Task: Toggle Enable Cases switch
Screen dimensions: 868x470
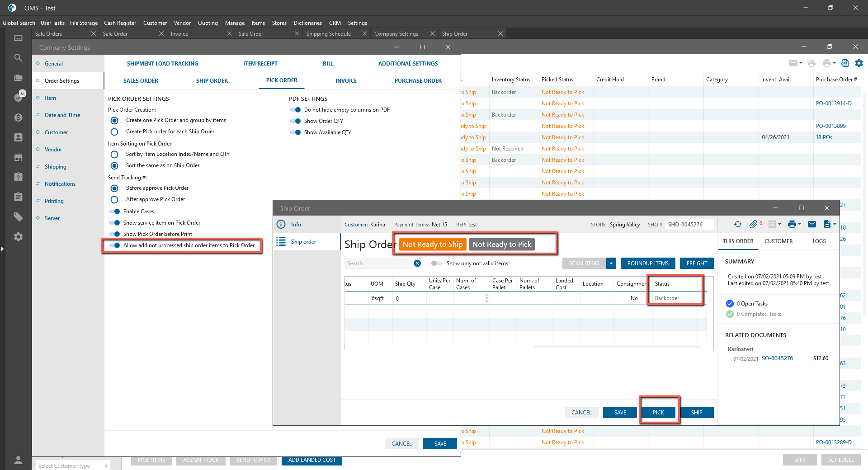Action: (115, 211)
